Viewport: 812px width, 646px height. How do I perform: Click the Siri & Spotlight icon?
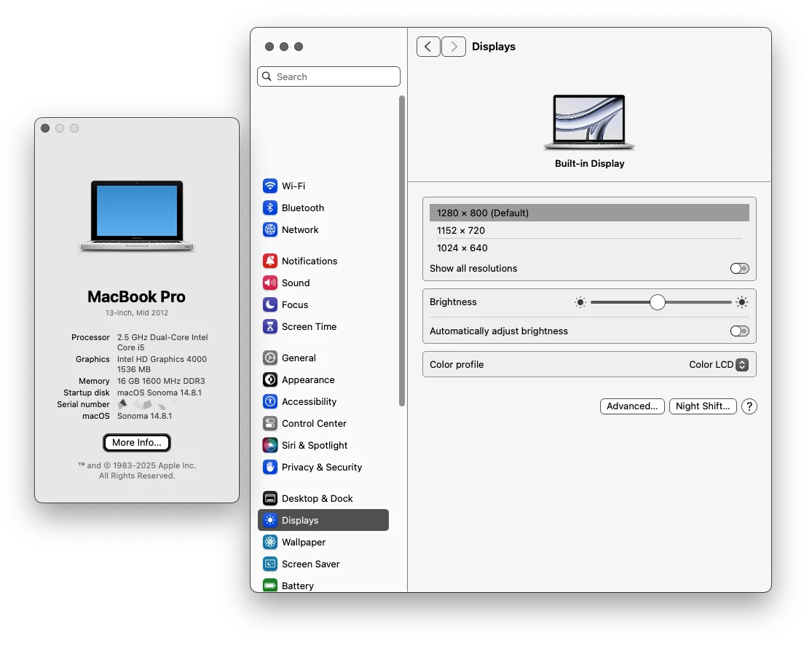coord(269,444)
